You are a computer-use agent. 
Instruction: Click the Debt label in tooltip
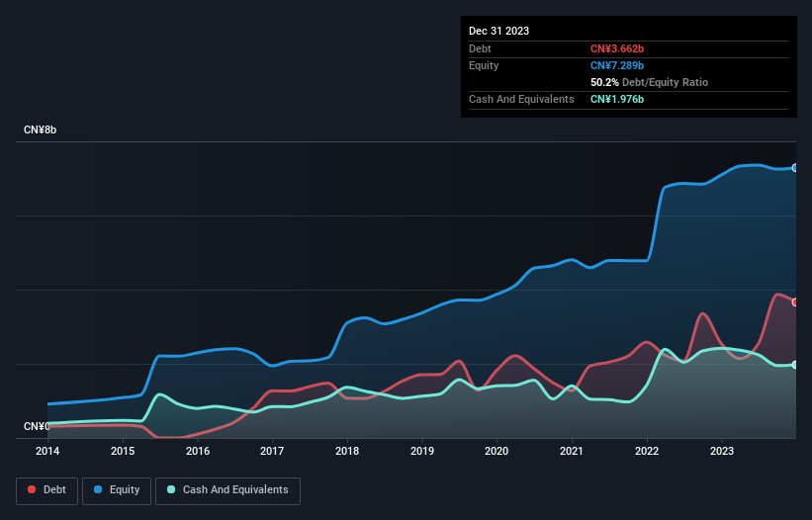point(480,48)
